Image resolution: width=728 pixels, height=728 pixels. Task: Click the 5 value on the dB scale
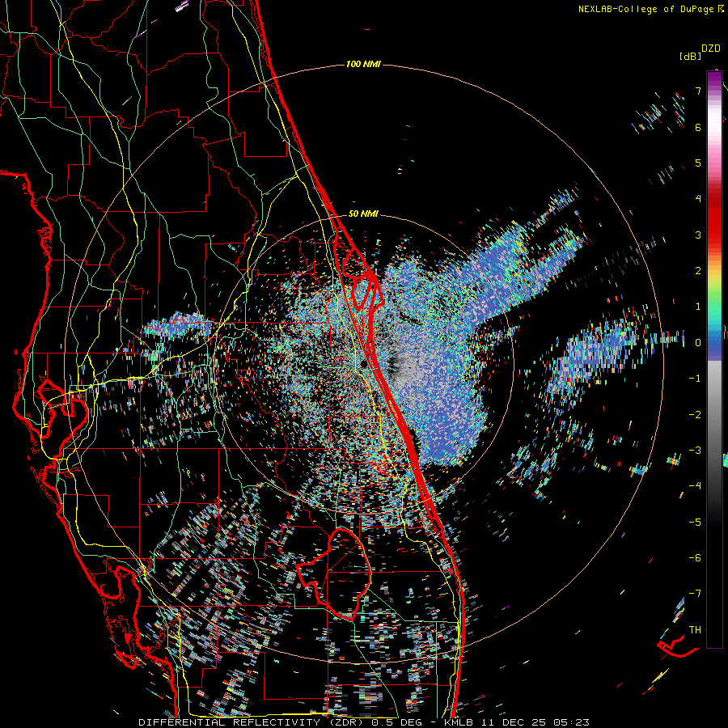(x=698, y=163)
